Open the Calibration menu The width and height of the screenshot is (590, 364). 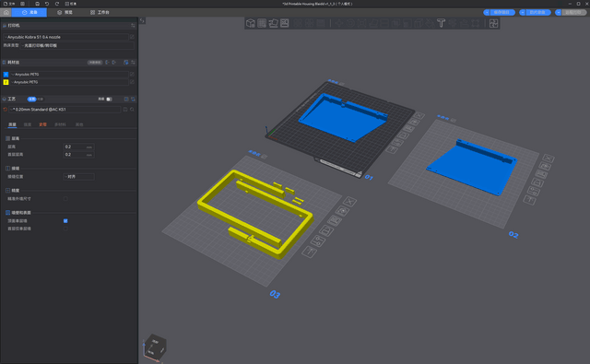(71, 4)
